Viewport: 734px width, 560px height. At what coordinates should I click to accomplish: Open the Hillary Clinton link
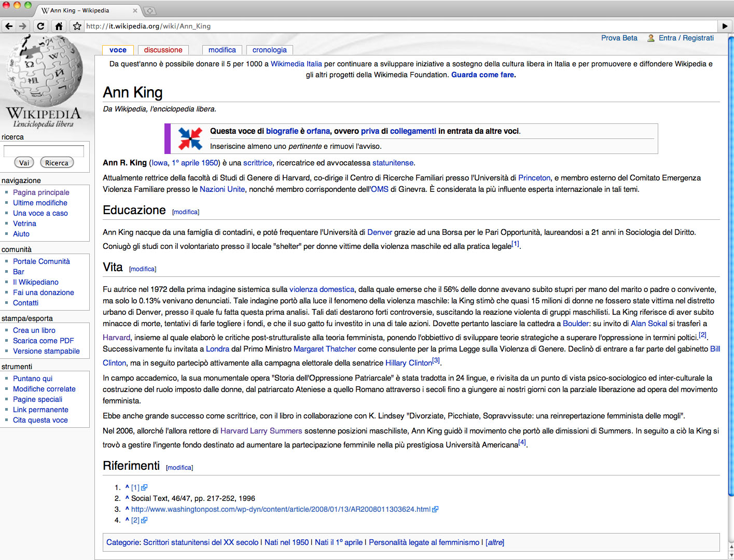[409, 363]
